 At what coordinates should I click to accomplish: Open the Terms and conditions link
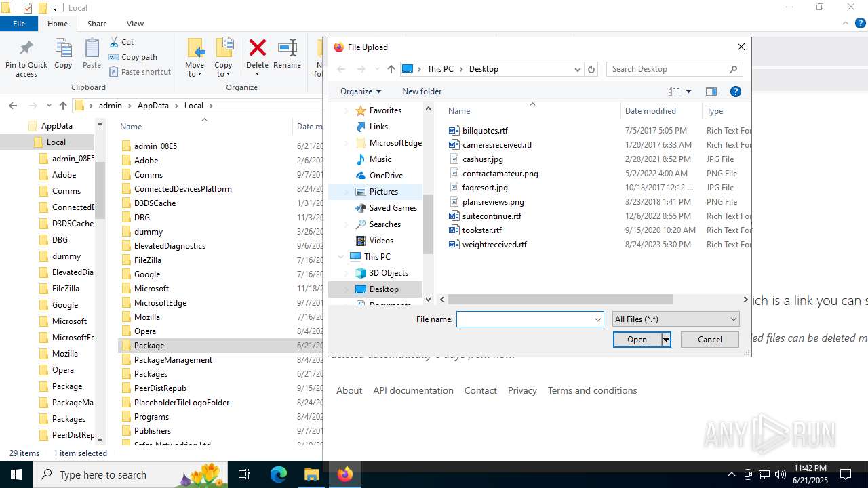pyautogui.click(x=592, y=390)
